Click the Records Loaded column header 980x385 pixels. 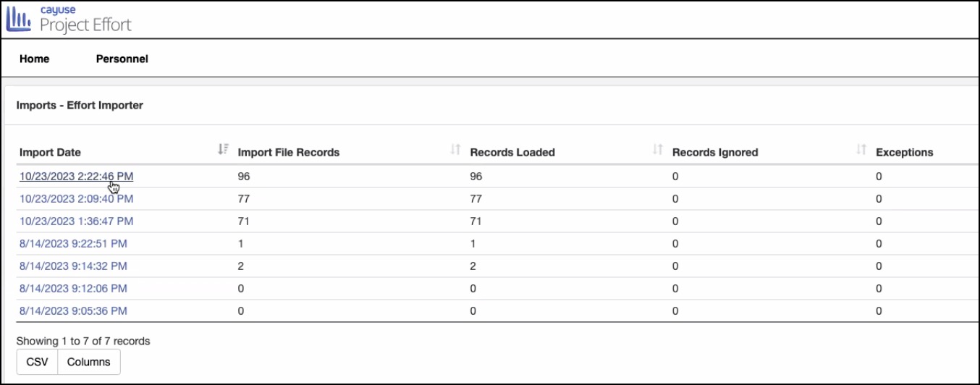tap(512, 152)
